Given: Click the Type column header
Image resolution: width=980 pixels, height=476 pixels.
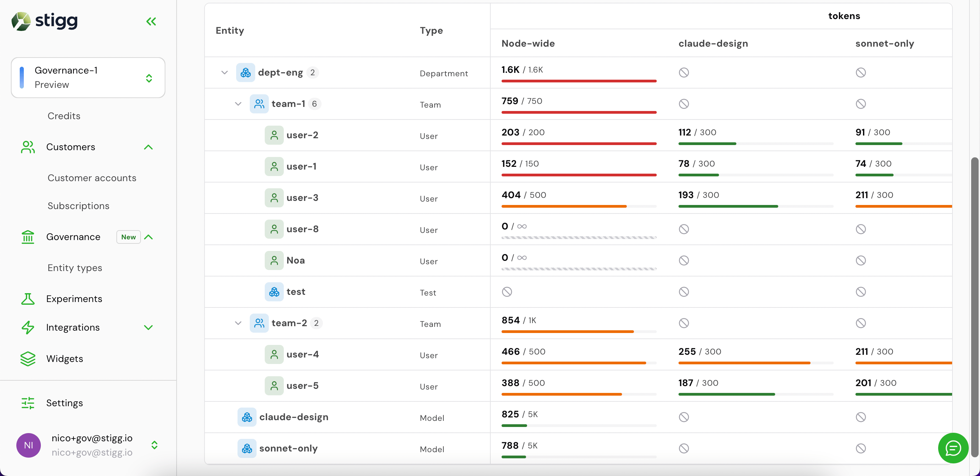Looking at the screenshot, I should [431, 30].
